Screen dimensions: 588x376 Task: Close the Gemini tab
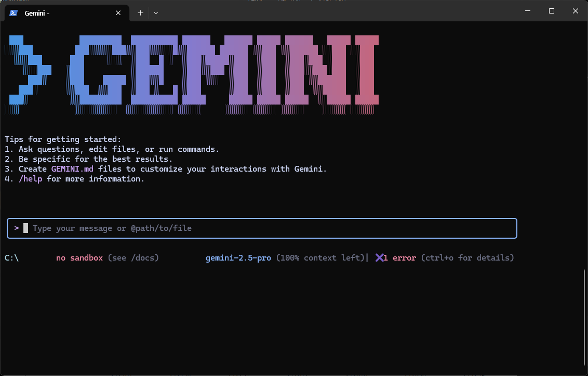[118, 13]
